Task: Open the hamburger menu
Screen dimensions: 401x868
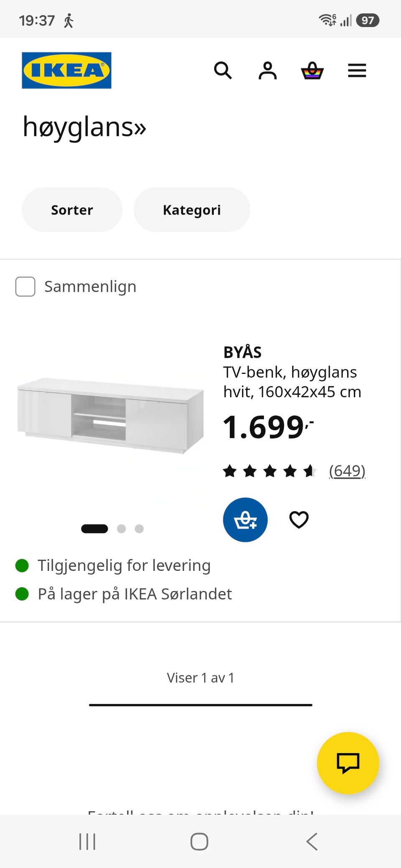Action: coord(357,71)
